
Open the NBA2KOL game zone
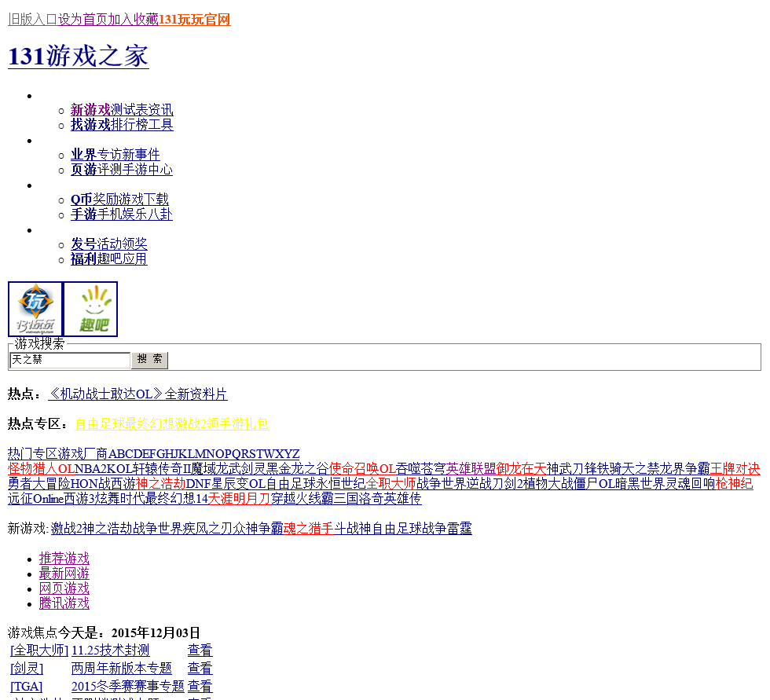pos(104,469)
